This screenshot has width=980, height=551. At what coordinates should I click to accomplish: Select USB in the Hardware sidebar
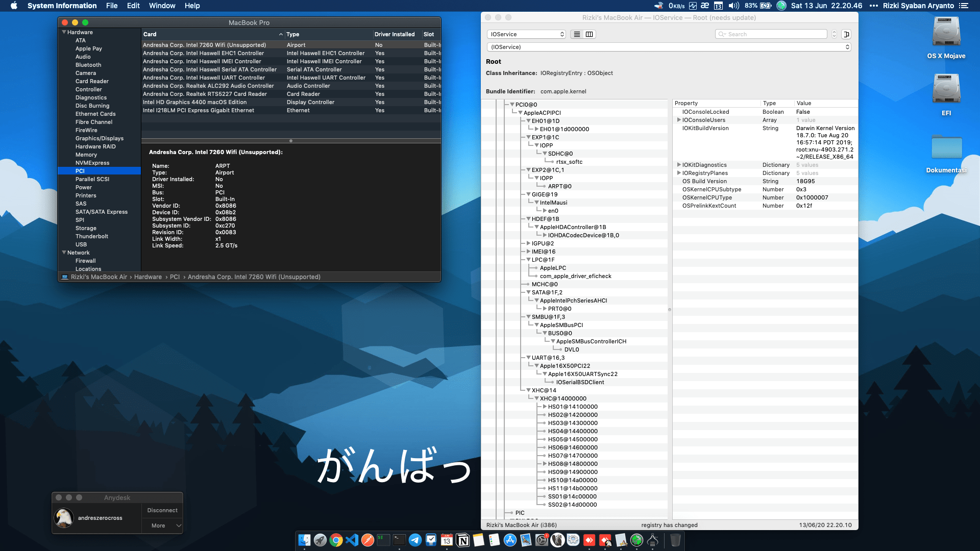81,244
